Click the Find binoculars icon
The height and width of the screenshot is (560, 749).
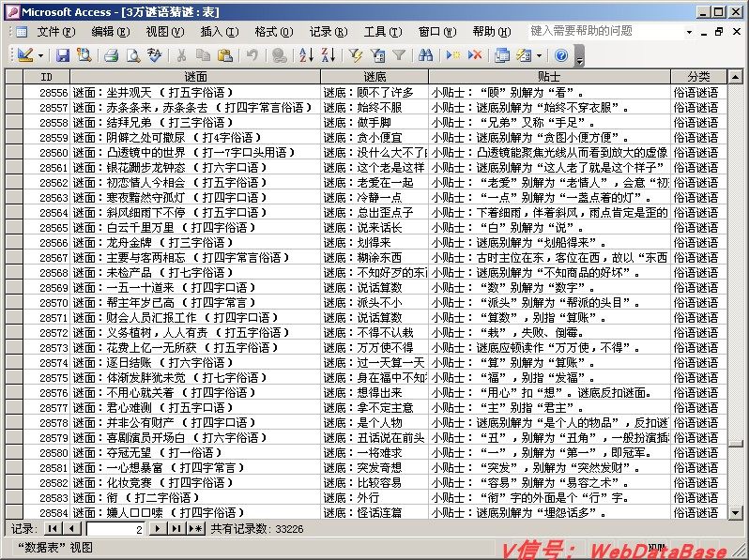pos(425,55)
